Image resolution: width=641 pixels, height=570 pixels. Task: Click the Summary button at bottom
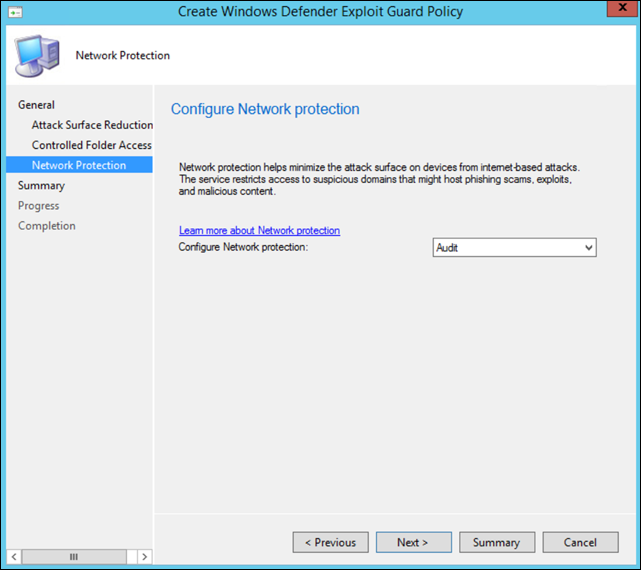coord(497,542)
